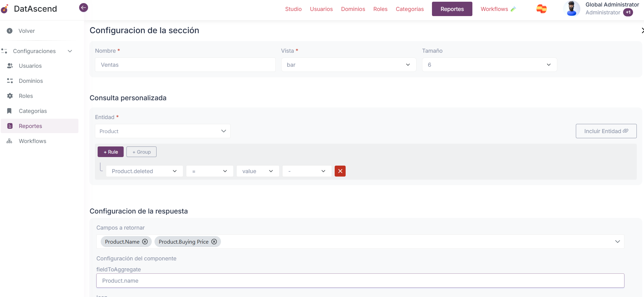Open the Tamaño dropdown showing 6
The width and height of the screenshot is (644, 297).
click(x=490, y=65)
